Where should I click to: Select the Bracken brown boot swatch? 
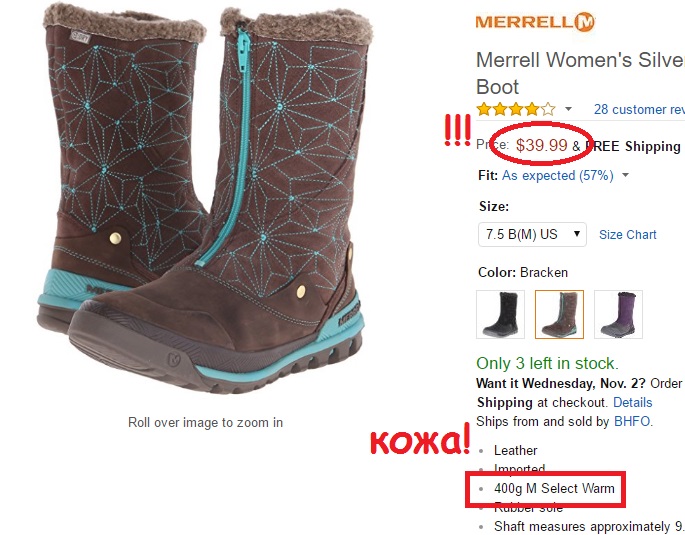559,314
